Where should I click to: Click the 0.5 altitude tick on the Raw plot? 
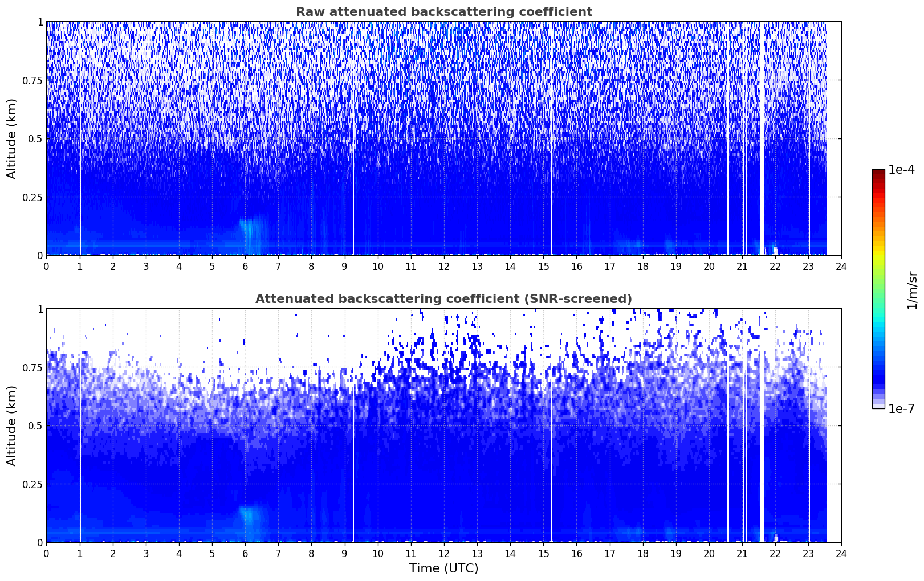[35, 138]
